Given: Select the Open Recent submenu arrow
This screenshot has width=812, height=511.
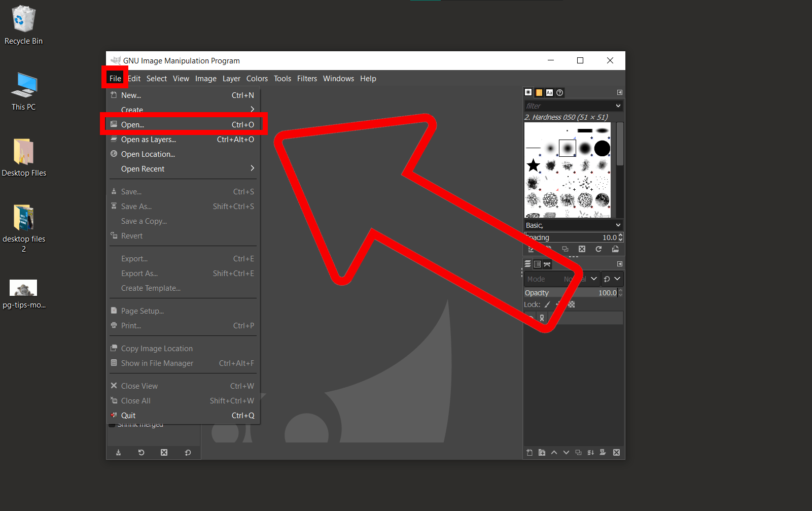Looking at the screenshot, I should tap(252, 168).
